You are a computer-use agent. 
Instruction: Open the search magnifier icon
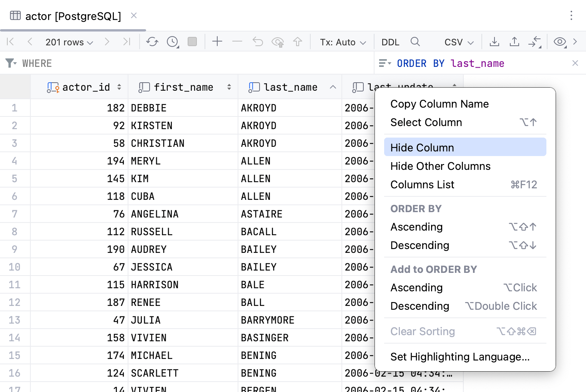pyautogui.click(x=415, y=42)
